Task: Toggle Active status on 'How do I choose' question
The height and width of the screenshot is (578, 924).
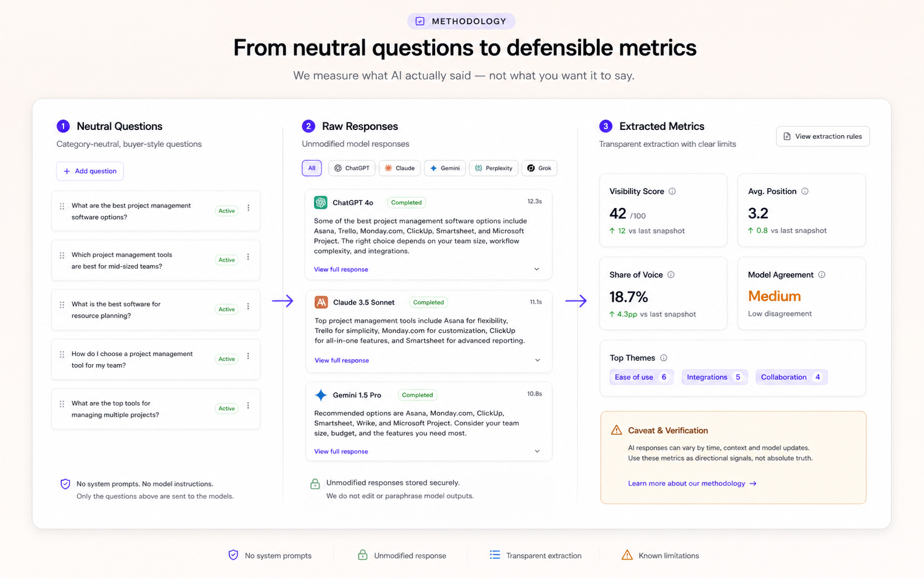Action: pos(227,359)
